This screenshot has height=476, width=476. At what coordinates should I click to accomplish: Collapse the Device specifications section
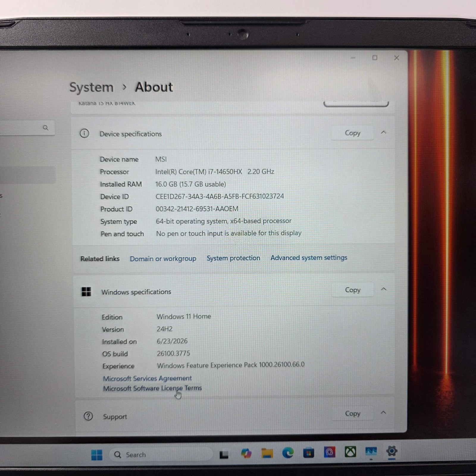pos(383,132)
